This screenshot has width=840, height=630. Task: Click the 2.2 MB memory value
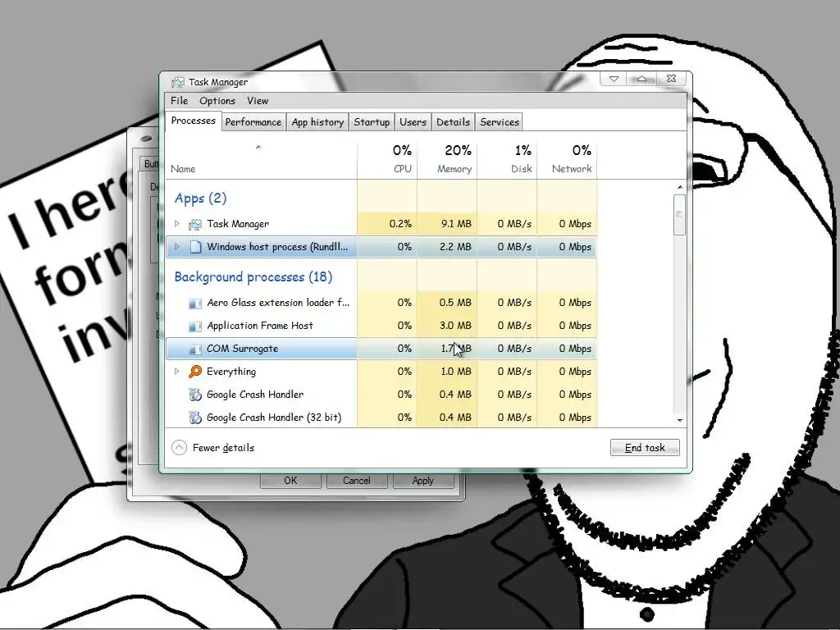(x=455, y=247)
